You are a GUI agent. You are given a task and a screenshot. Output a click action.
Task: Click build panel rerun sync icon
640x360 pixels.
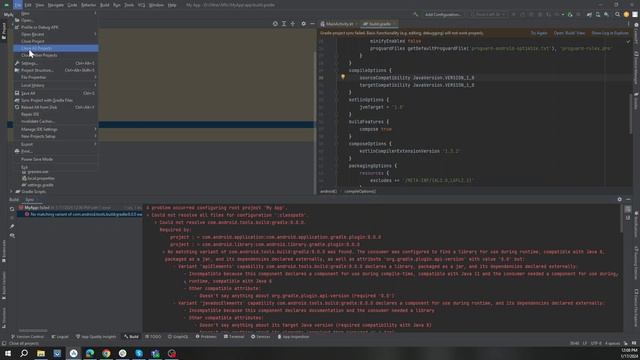pos(12,209)
